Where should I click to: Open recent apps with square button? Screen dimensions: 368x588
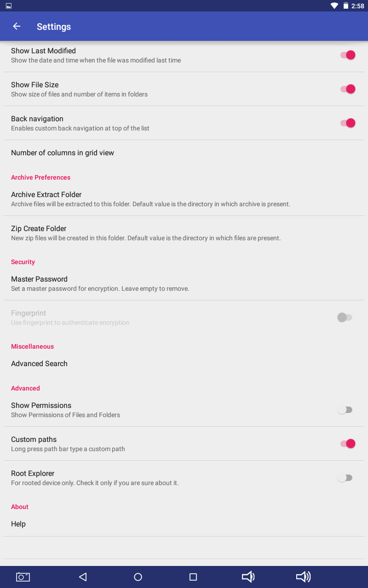click(193, 577)
